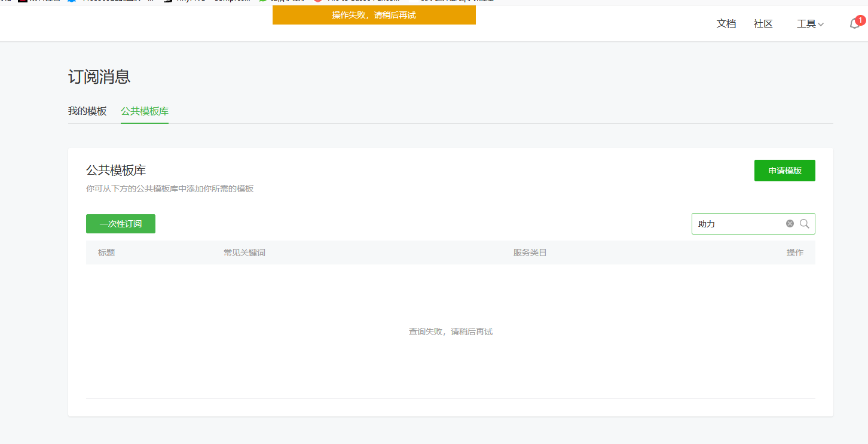Open the notification bell with red badge
868x444 pixels.
[x=857, y=23]
